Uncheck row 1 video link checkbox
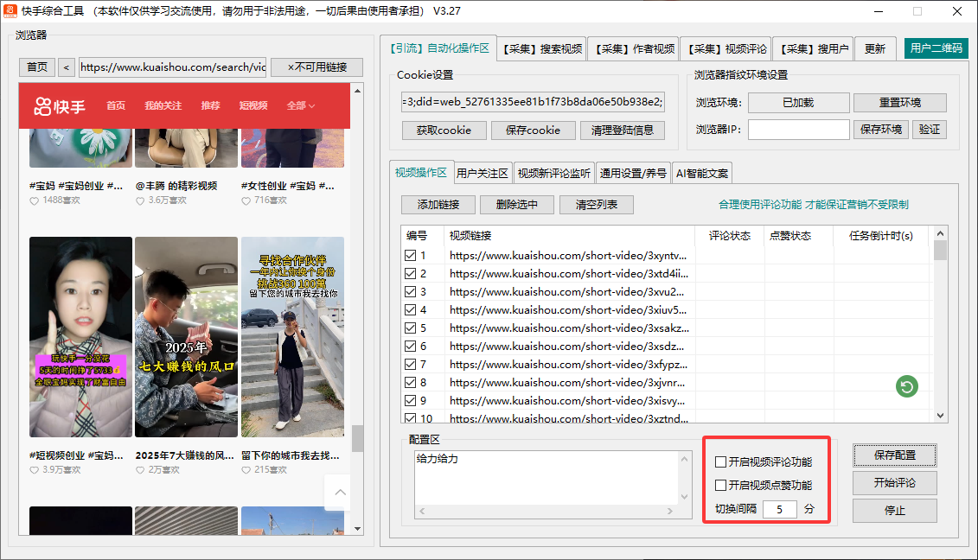 coord(411,256)
